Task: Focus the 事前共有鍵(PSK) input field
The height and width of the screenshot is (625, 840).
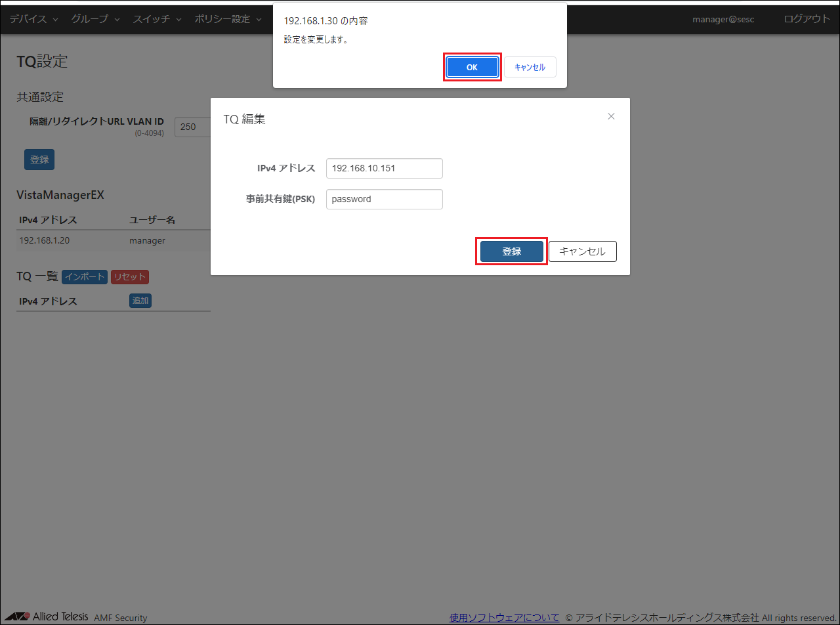Action: 384,199
